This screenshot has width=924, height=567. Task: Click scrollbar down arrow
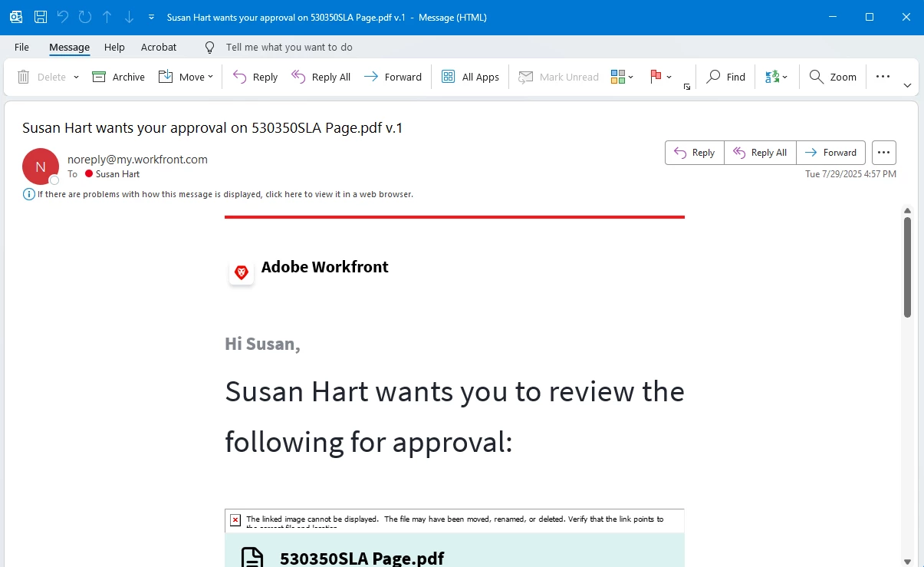tap(907, 561)
